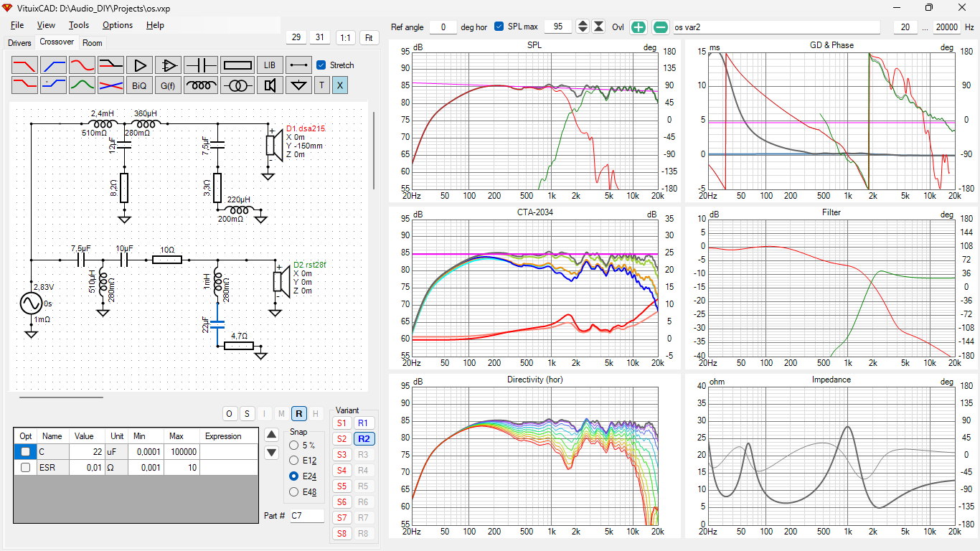Click the 29 grid size button
Viewport: 980px width, 551px height.
pos(296,37)
